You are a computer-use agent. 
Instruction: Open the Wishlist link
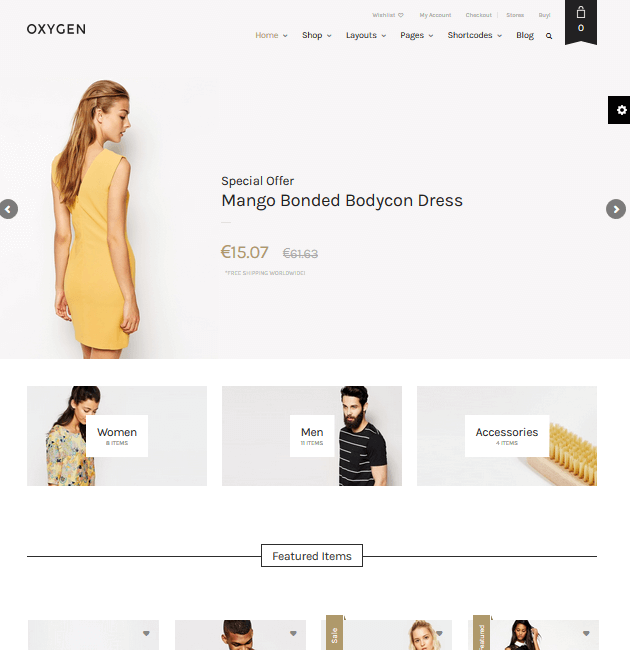(388, 15)
